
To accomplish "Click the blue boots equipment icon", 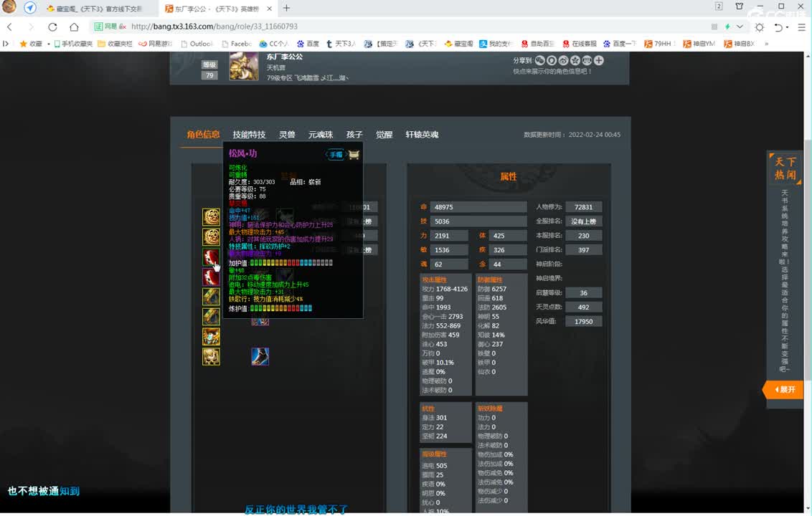I will pyautogui.click(x=260, y=356).
